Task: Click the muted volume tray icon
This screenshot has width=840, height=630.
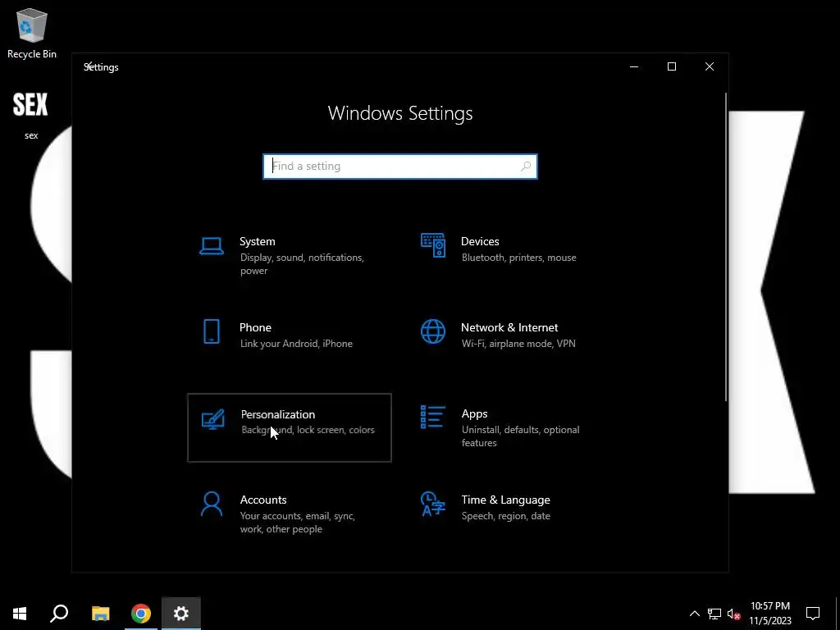Action: tap(734, 614)
